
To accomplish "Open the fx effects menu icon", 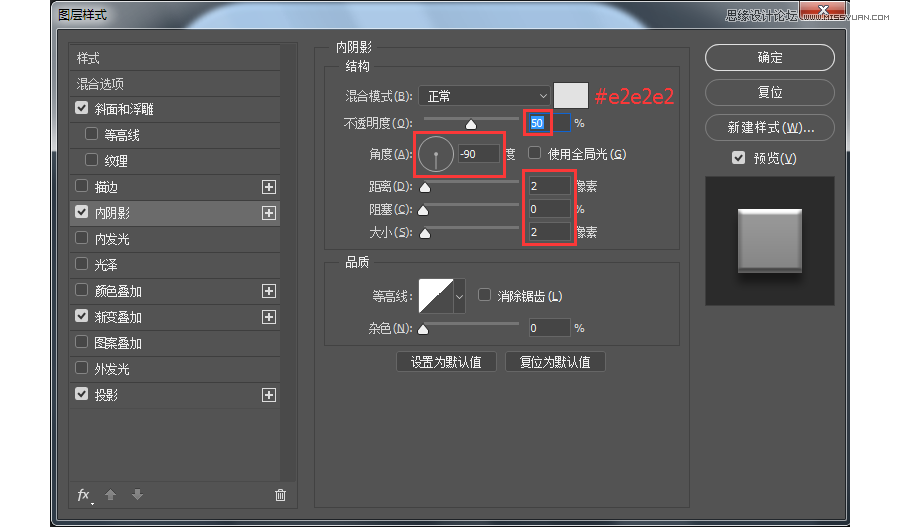I will [x=84, y=495].
